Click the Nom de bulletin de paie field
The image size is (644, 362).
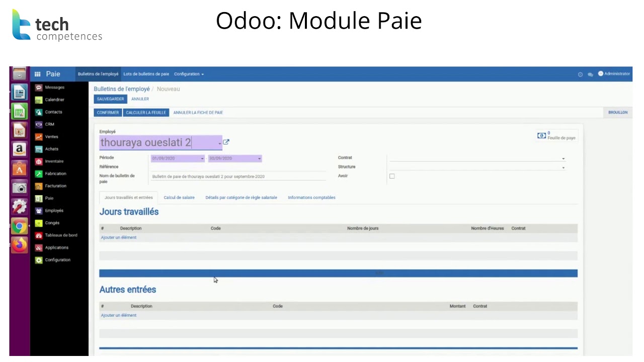tap(238, 176)
